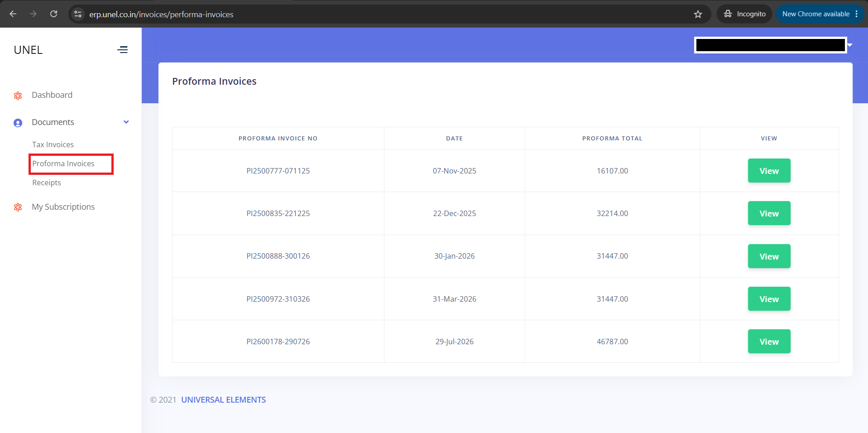
Task: Click the Proforma Invoice No column header
Action: click(x=278, y=139)
